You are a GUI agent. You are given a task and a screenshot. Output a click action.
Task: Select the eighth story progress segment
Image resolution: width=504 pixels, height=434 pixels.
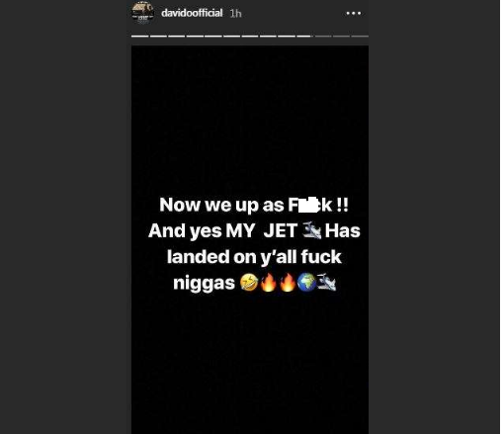point(268,36)
